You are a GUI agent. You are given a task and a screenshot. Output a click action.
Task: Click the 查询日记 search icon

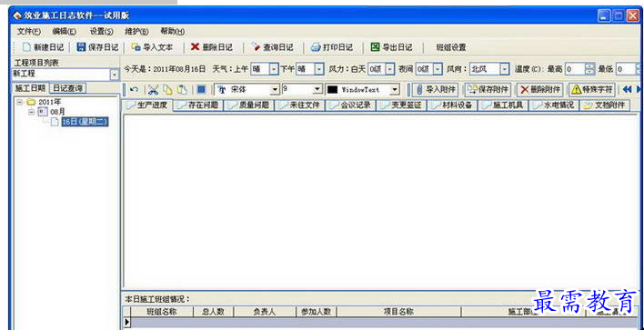point(257,47)
